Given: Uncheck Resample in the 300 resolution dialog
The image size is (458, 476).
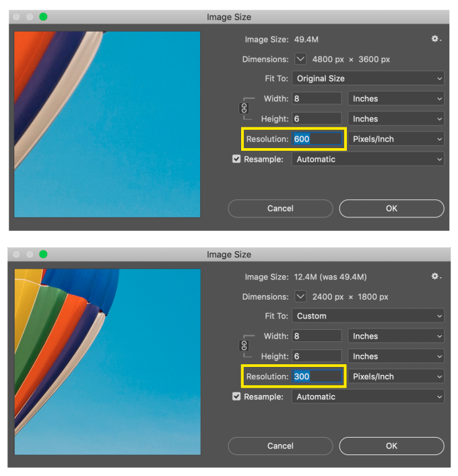Looking at the screenshot, I should tap(236, 397).
